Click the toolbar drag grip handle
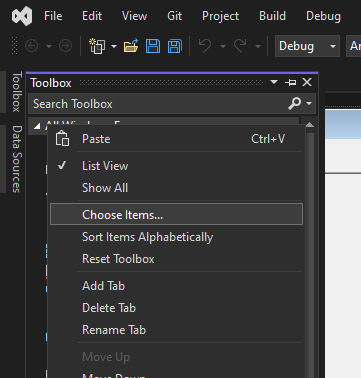 click(x=15, y=46)
